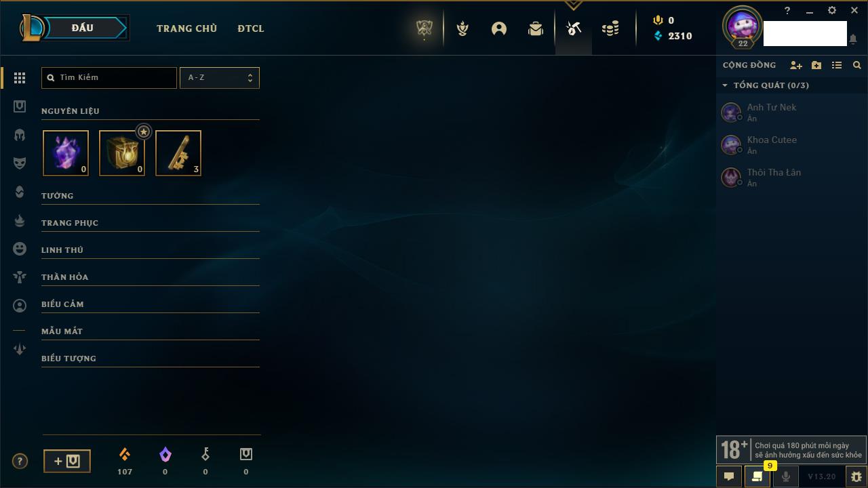Click the Tìm Kiếm search field
Viewport: 868px width, 488px height.
tap(109, 78)
